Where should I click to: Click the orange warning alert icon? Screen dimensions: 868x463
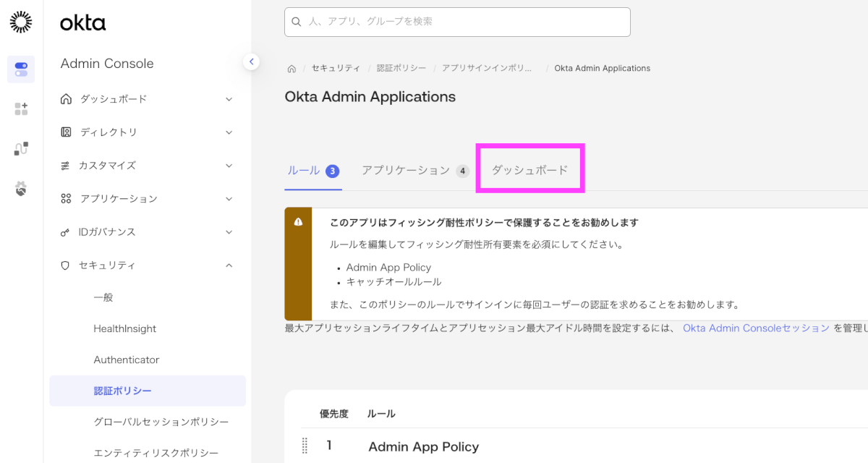(298, 222)
